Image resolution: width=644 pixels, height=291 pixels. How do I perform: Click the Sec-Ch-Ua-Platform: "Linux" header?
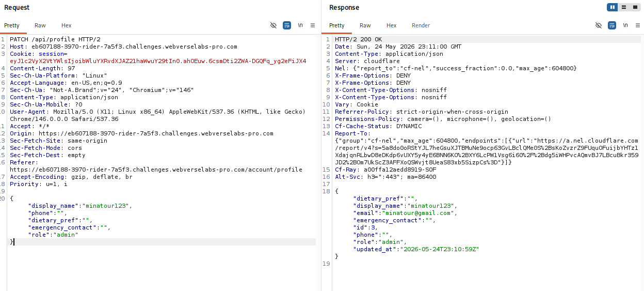coord(58,75)
